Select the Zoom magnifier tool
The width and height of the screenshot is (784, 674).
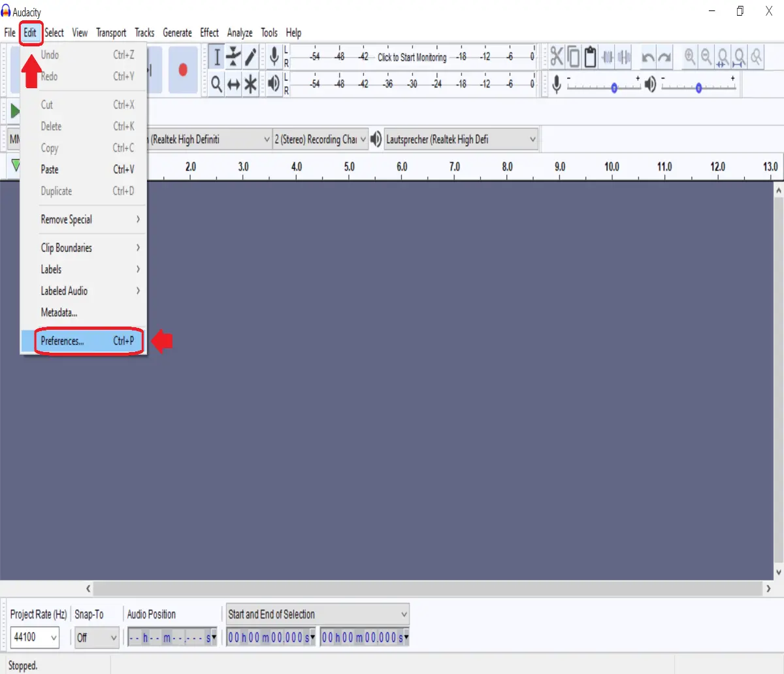217,84
